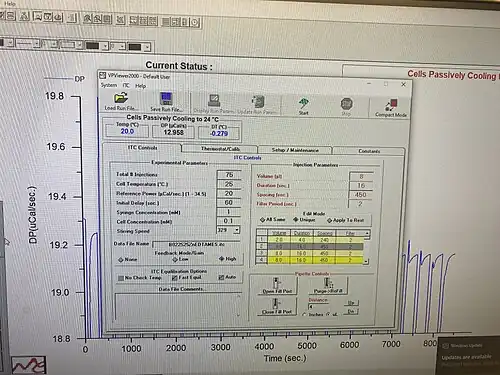Open the Thermostat/Calib tab

coord(220,149)
